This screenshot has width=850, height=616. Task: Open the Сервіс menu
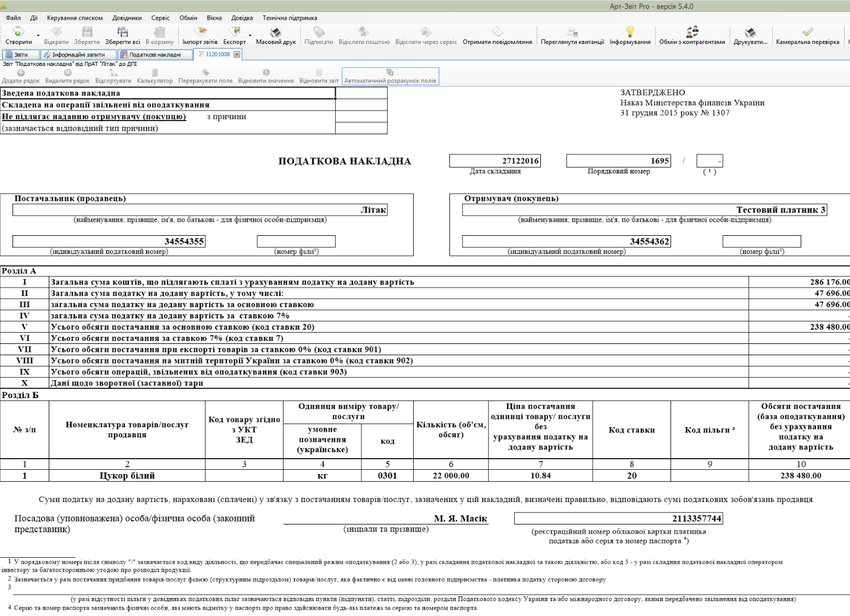[160, 18]
